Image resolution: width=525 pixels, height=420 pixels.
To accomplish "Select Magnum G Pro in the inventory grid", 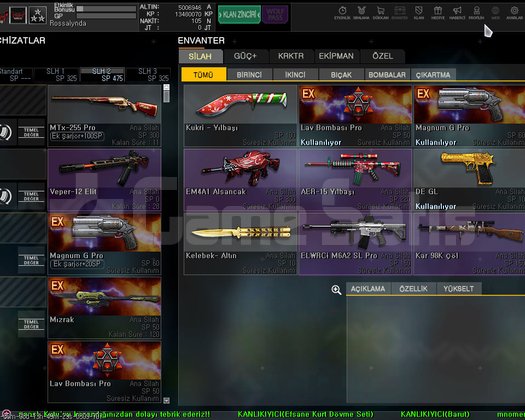I will point(469,115).
